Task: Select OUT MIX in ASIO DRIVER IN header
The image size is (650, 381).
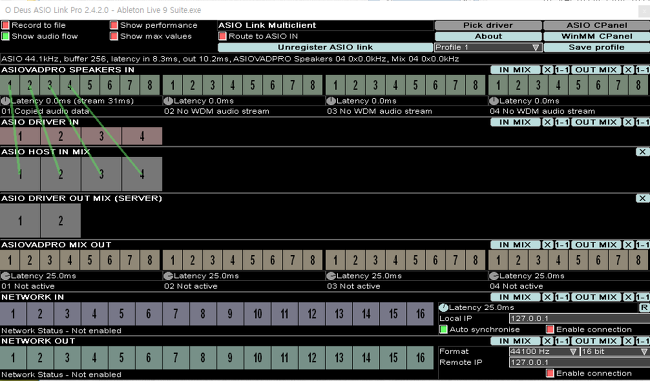Action: pos(596,122)
